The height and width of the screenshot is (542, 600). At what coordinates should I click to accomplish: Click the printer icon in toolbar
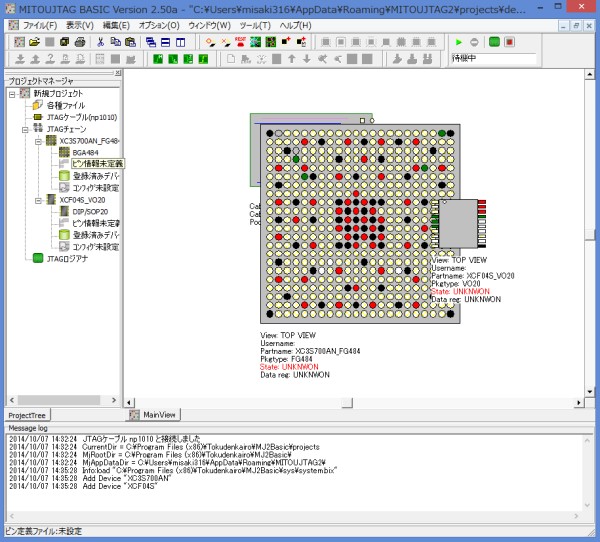(78, 42)
